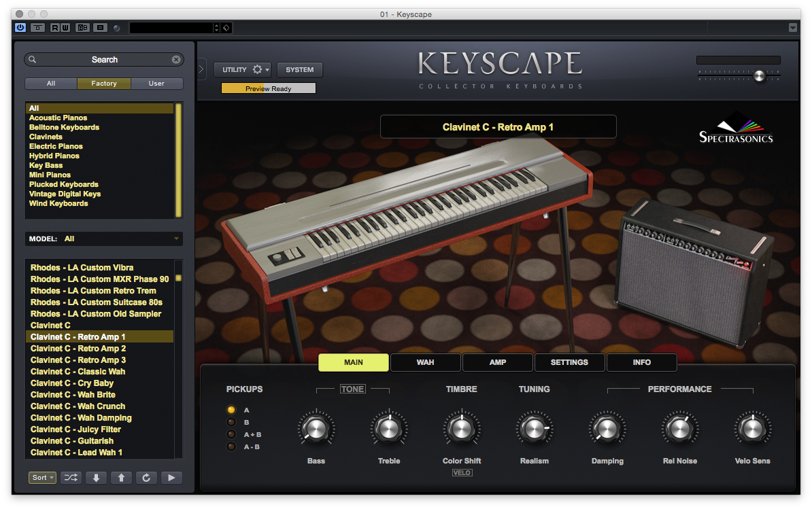Viewport: 812px width, 509px height.
Task: Select the Factory filter tab
Action: [104, 84]
